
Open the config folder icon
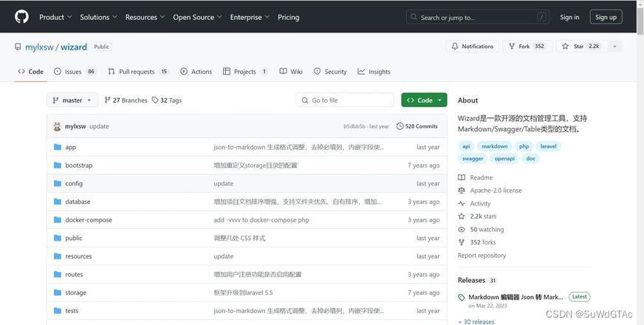pos(58,183)
